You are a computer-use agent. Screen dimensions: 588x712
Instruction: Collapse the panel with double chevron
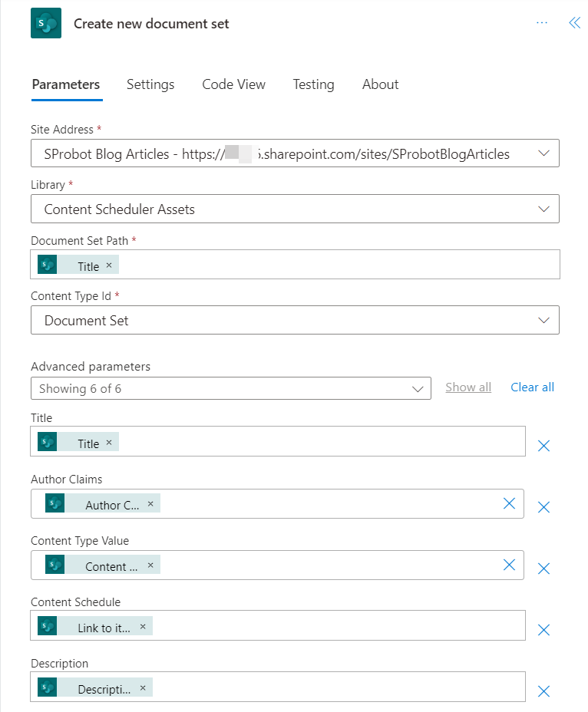click(x=575, y=23)
